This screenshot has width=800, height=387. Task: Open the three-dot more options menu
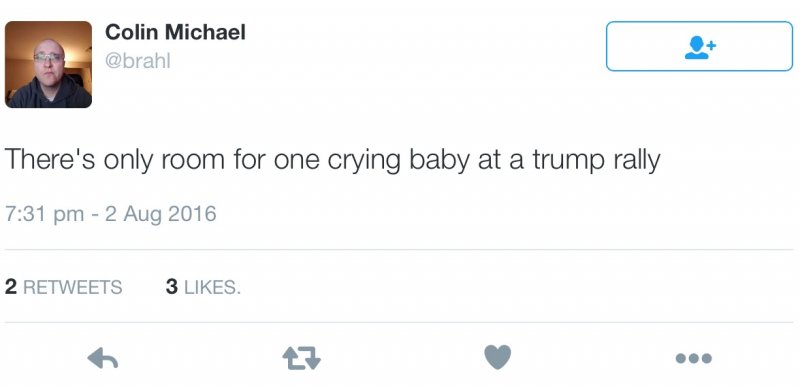pyautogui.click(x=693, y=358)
